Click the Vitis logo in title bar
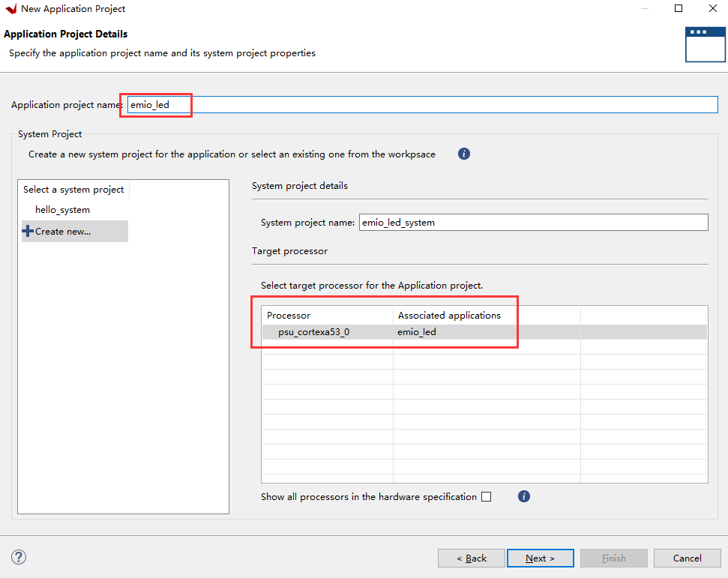Viewport: 728px width, 578px height. coord(10,9)
